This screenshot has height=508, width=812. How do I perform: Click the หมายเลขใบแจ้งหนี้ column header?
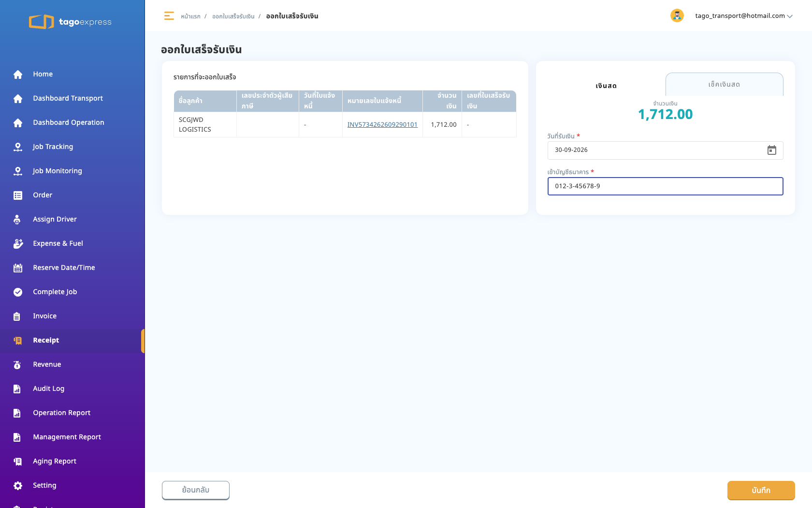point(382,101)
